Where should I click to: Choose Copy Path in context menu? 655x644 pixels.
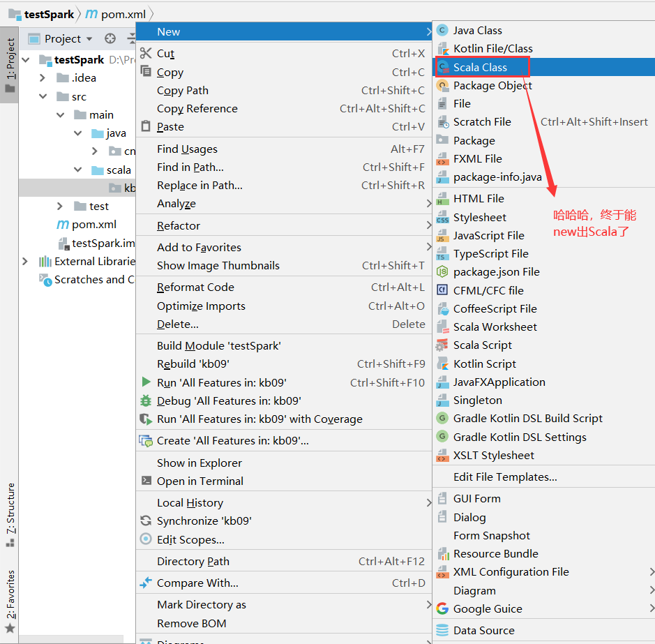[284, 91]
